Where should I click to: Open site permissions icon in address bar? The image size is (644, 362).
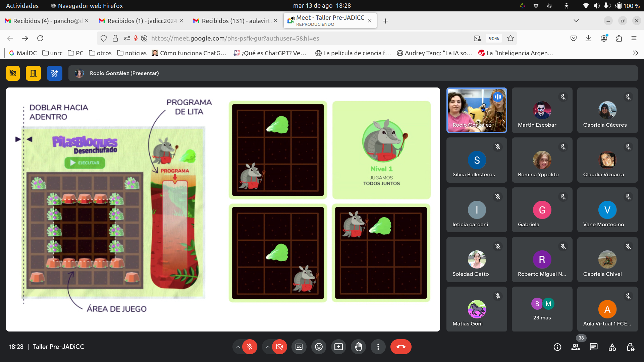pos(127,38)
